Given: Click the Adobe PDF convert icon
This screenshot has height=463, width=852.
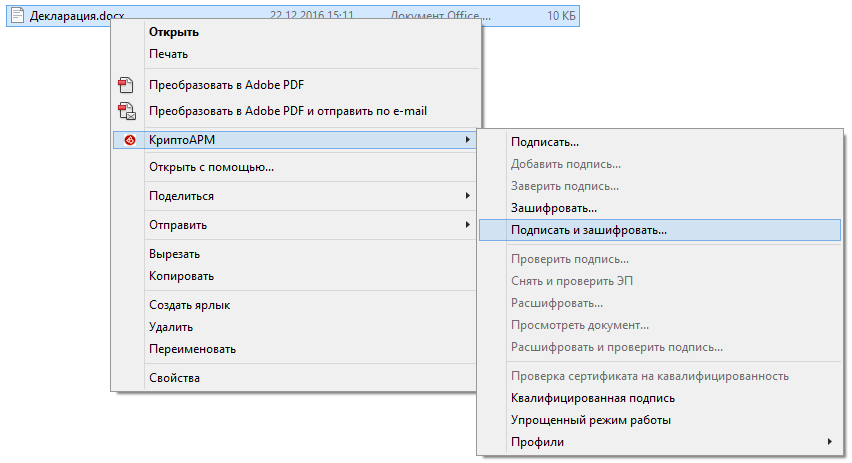Looking at the screenshot, I should (x=126, y=85).
